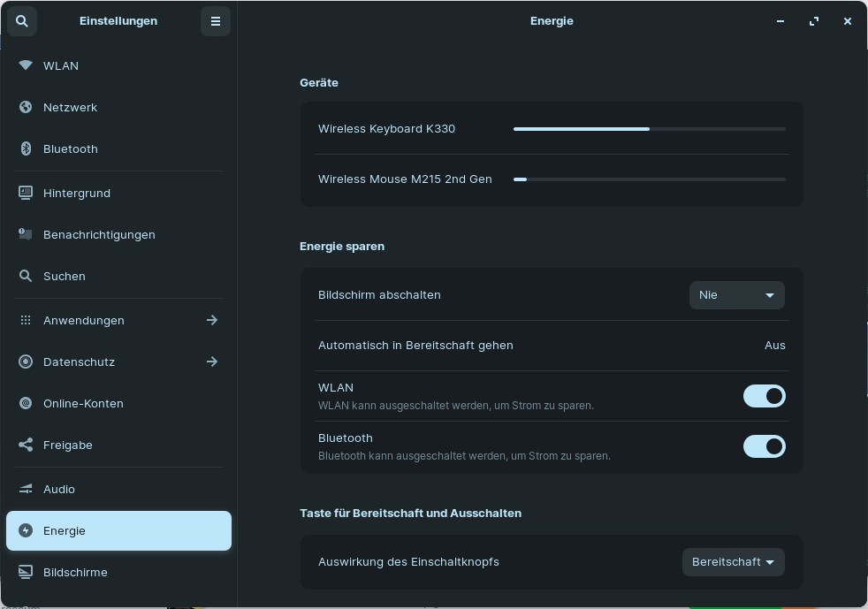Click the Energie sparen section heading
Image resolution: width=868 pixels, height=609 pixels.
point(342,247)
